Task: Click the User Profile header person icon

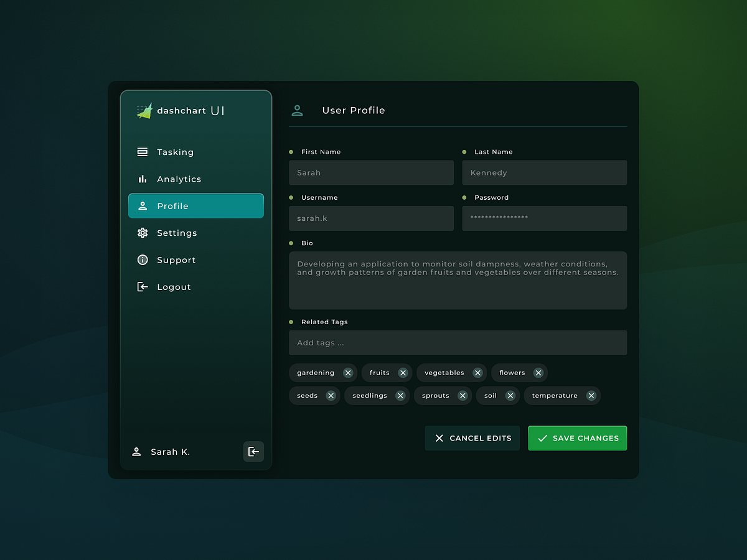Action: pyautogui.click(x=297, y=110)
